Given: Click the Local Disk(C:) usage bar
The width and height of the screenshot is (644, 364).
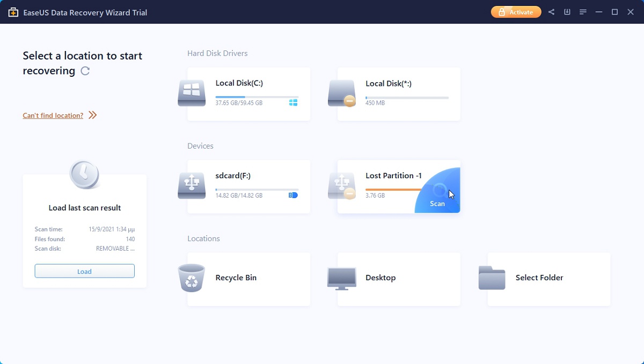Looking at the screenshot, I should pos(257,97).
